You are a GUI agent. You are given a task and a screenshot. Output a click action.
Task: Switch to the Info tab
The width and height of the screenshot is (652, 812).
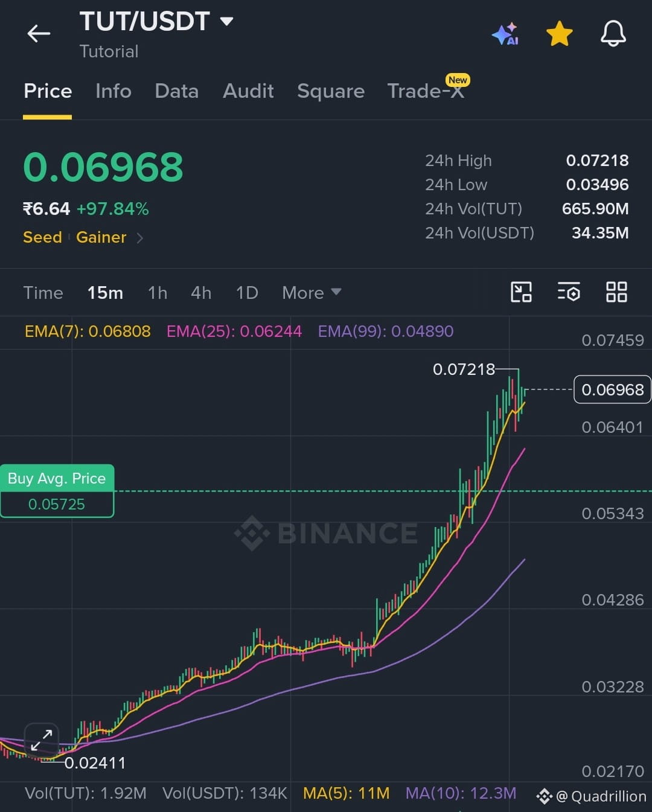[113, 91]
